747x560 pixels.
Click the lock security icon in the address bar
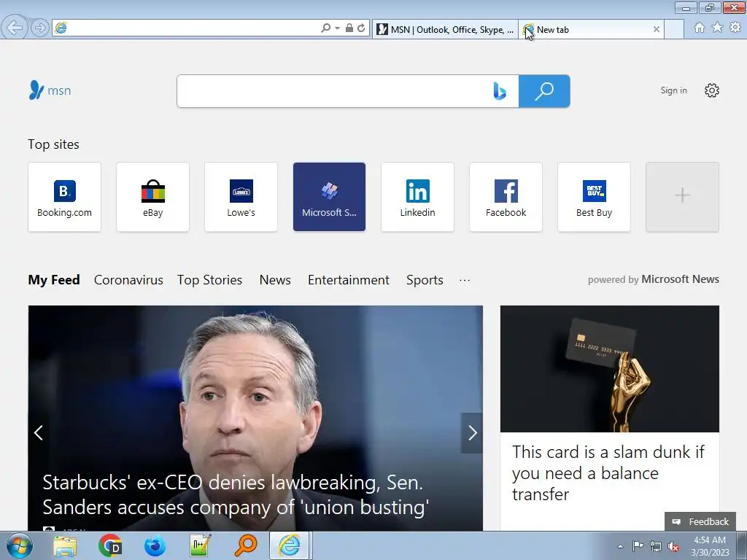(x=349, y=28)
